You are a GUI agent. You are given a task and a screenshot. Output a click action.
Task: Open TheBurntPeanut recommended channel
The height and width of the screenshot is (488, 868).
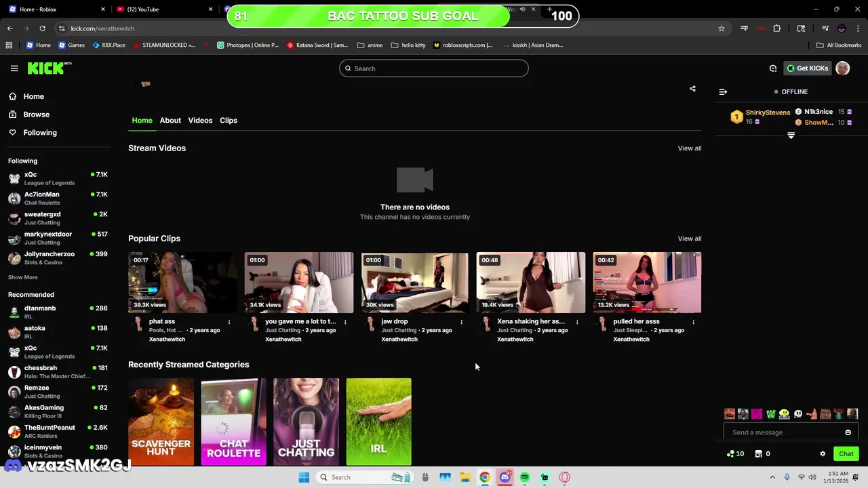point(58,431)
